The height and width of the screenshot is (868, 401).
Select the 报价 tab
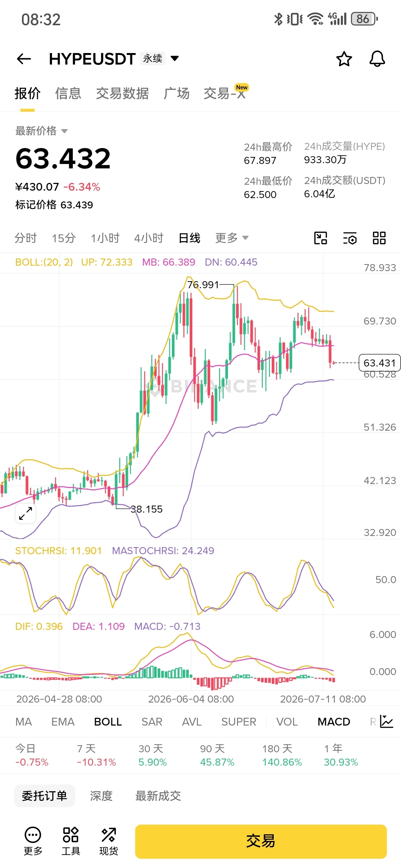tap(27, 93)
